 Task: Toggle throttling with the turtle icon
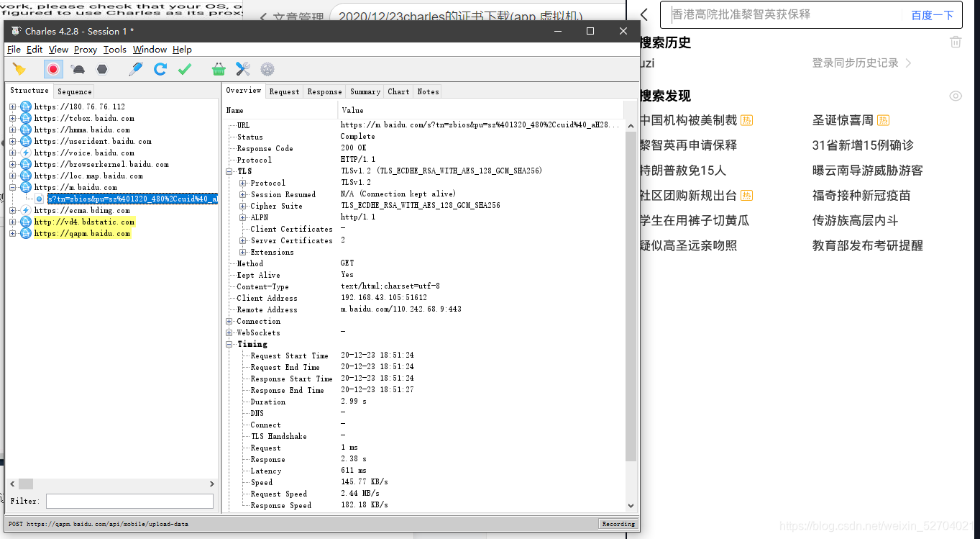pyautogui.click(x=78, y=69)
